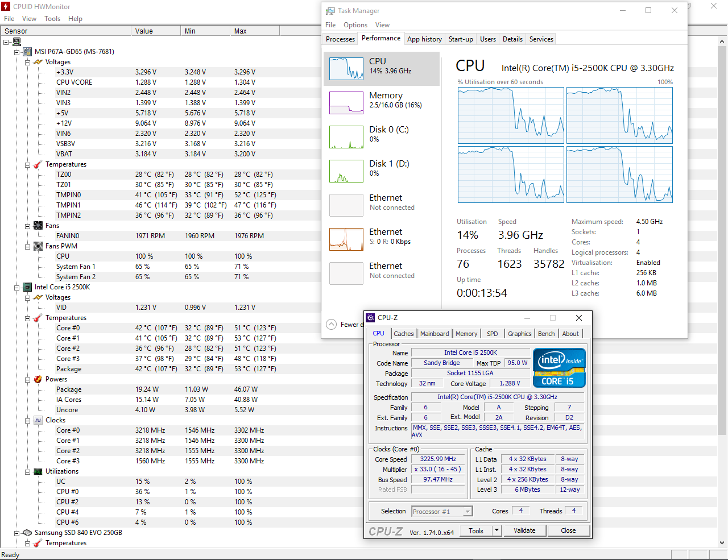Open the HWMonitor Tools menu
This screenshot has width=728, height=560.
pos(52,19)
